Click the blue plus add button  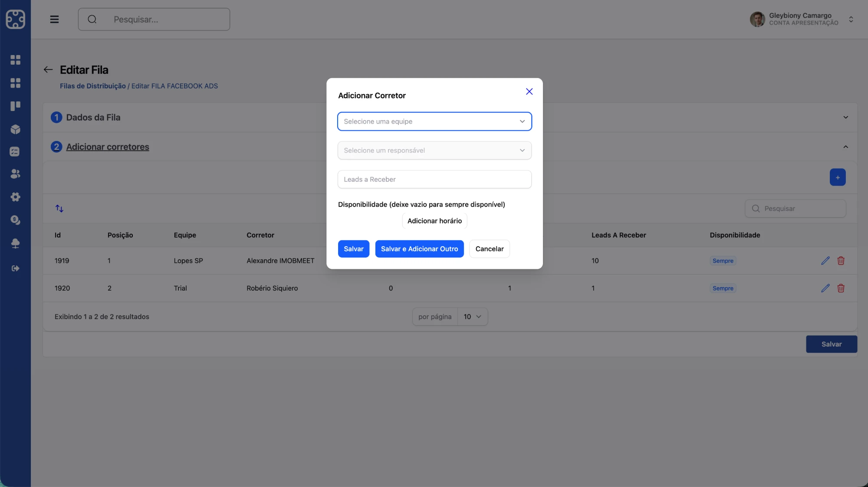[838, 177]
